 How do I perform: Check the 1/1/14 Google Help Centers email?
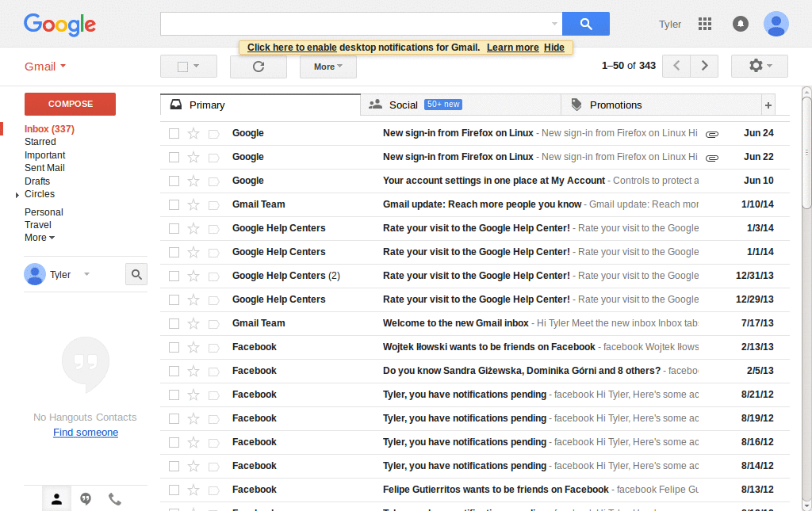[174, 253]
